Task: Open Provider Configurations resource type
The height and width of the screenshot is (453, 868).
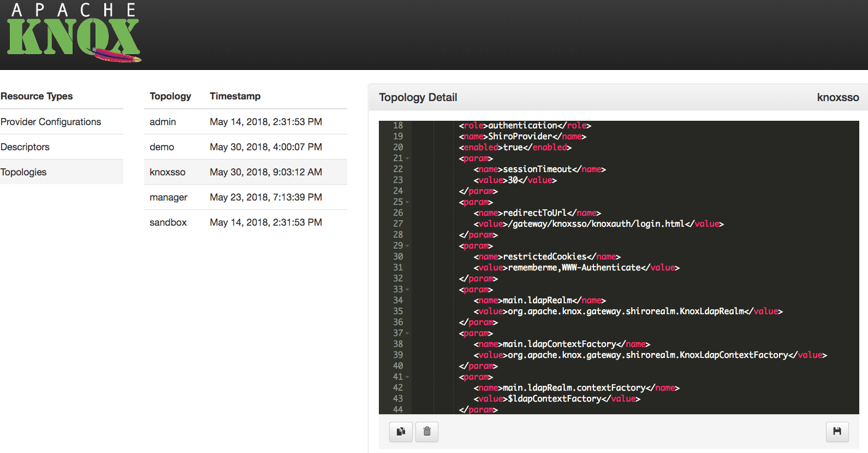Action: tap(51, 122)
